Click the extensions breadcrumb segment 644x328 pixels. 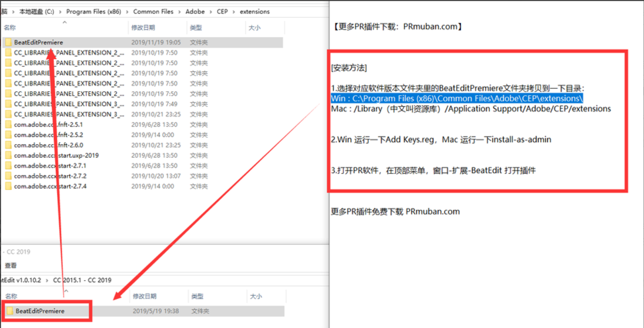254,12
